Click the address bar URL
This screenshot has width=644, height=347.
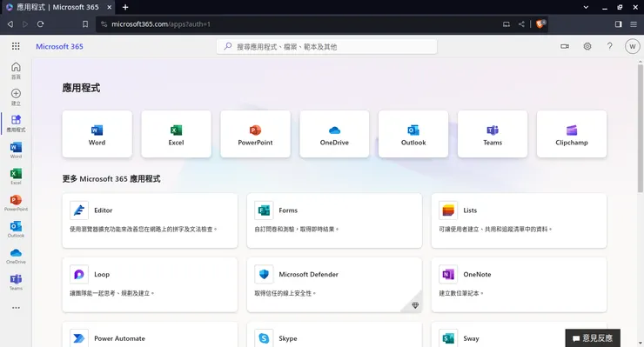[x=161, y=24]
